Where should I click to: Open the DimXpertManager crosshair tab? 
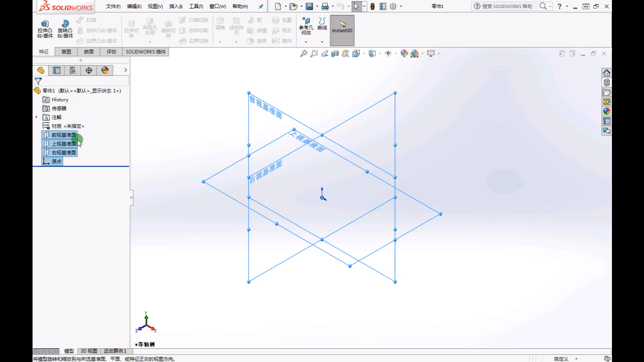tap(89, 70)
